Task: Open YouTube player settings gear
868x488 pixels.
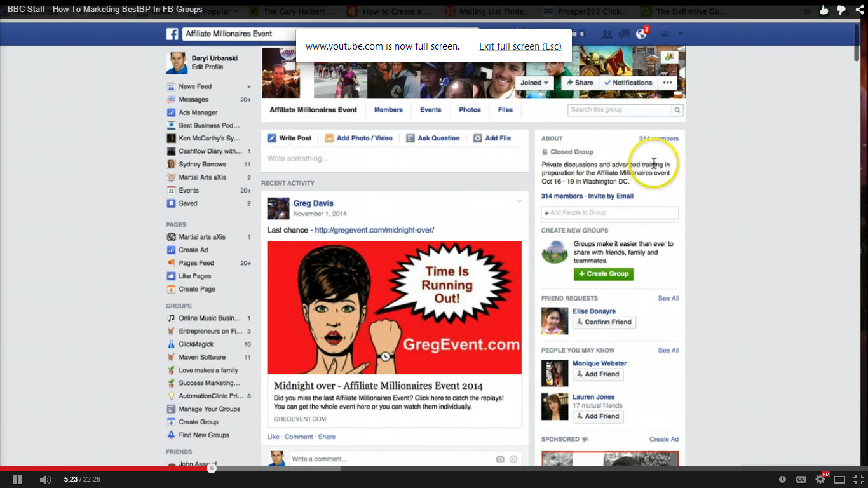Action: [x=820, y=479]
